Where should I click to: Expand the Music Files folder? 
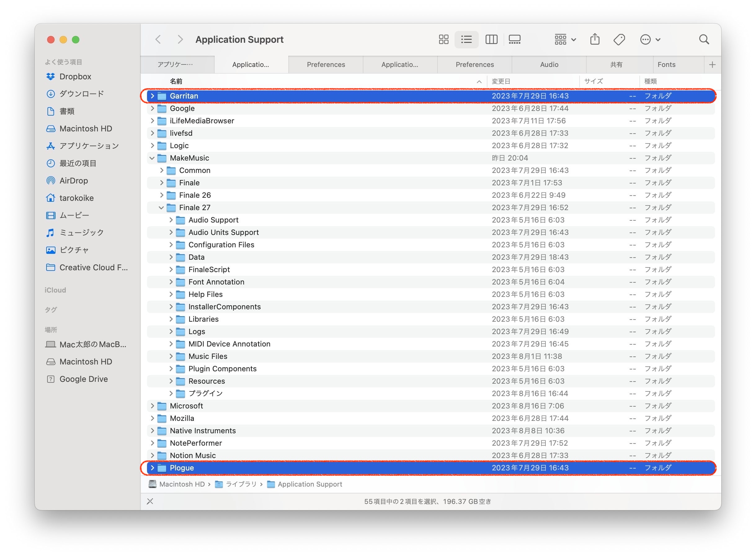tap(171, 356)
